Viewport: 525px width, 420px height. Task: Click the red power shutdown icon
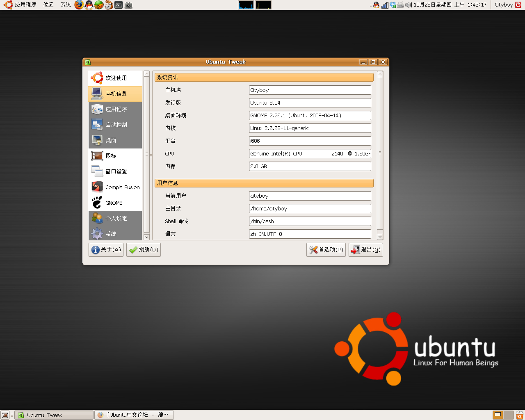tap(518, 5)
